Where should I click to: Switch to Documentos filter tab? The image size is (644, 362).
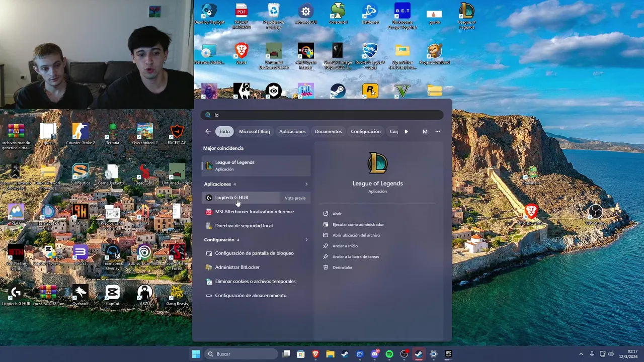pyautogui.click(x=328, y=132)
